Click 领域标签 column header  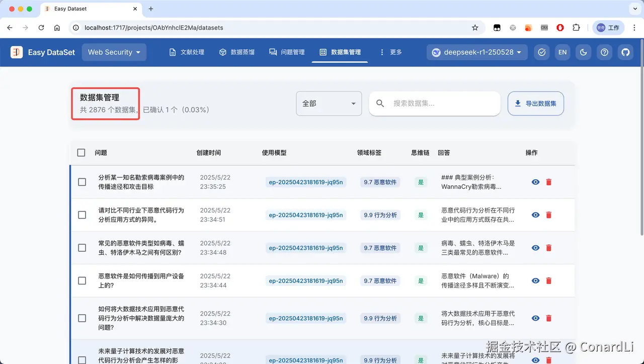pyautogui.click(x=369, y=153)
